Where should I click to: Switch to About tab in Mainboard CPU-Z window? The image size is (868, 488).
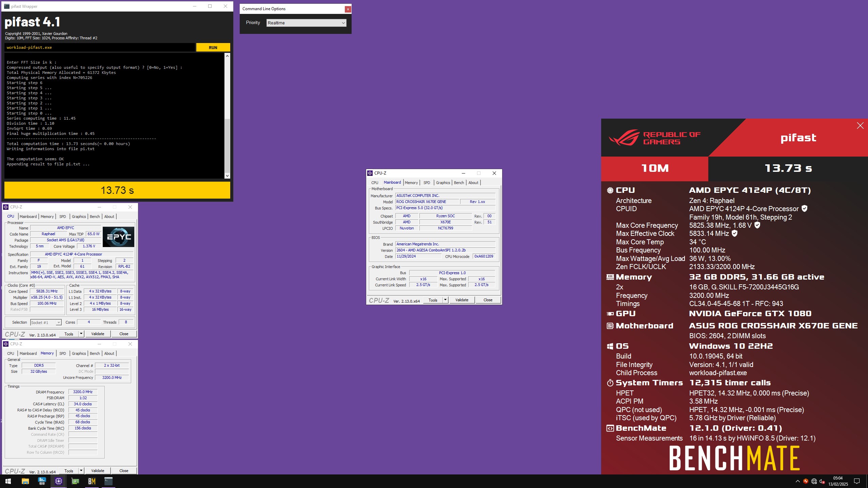click(473, 183)
